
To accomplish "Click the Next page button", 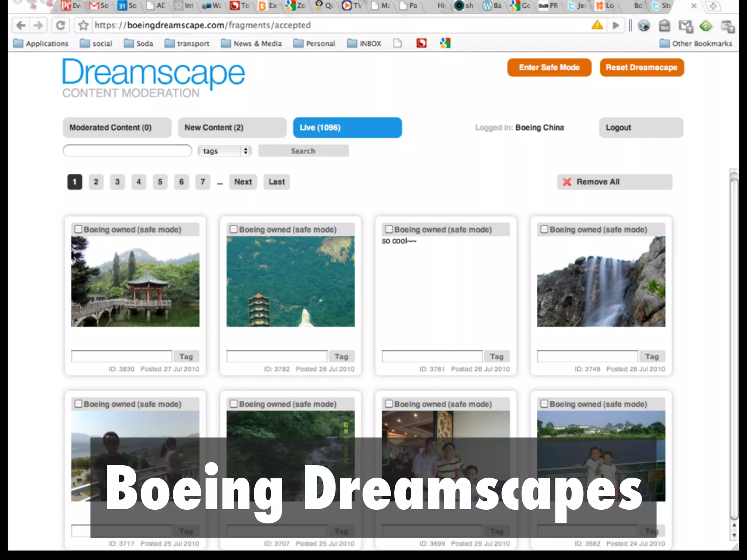I will click(243, 182).
